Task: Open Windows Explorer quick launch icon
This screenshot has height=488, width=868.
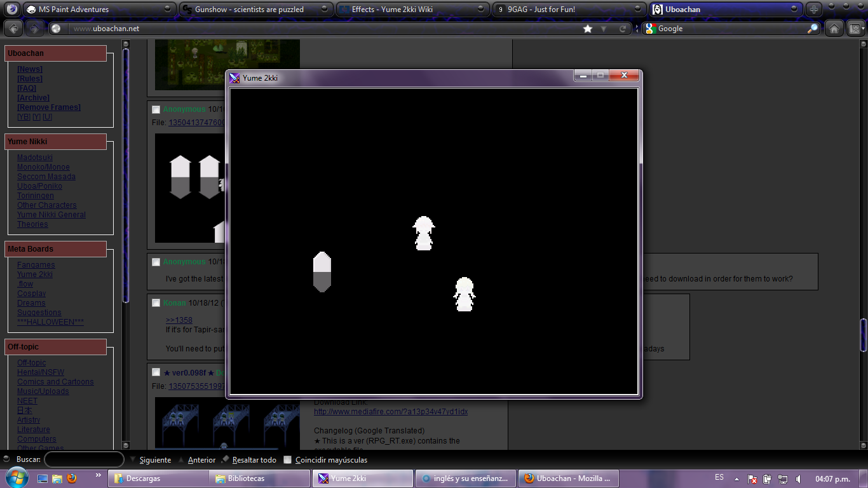Action: pos(57,478)
